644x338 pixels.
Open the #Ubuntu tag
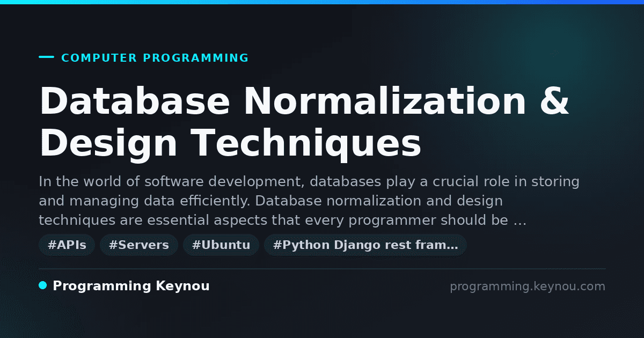pyautogui.click(x=221, y=245)
